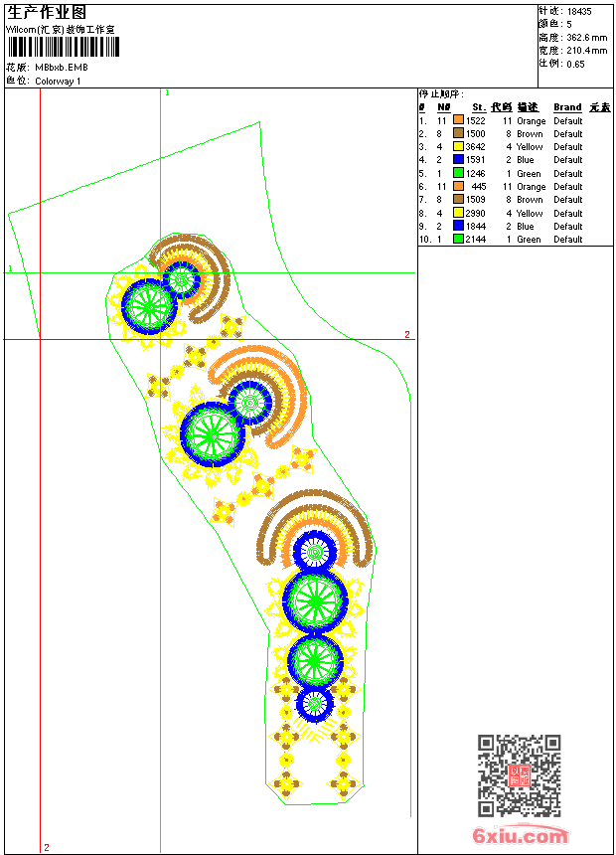Click the 'Green' description in row 10

(529, 240)
